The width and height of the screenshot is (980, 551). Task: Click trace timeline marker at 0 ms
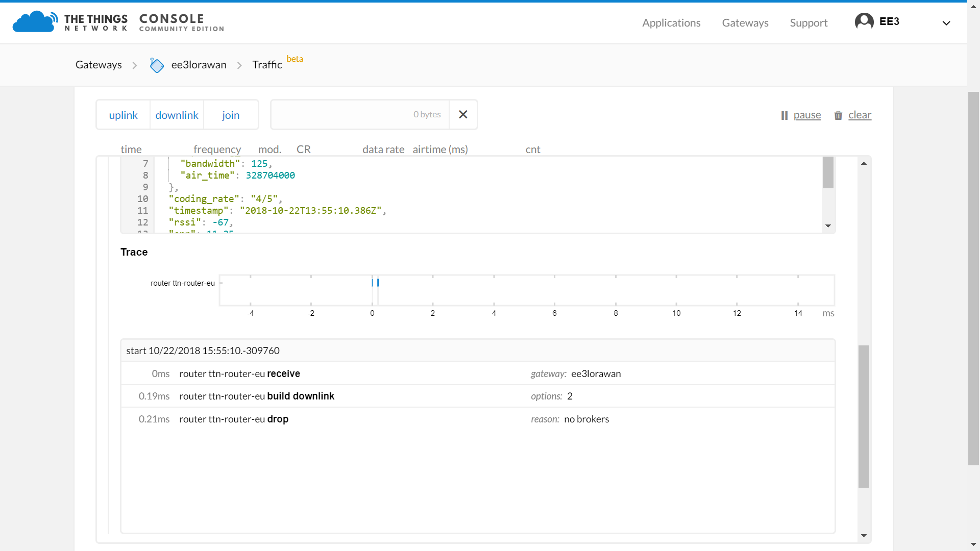(373, 283)
